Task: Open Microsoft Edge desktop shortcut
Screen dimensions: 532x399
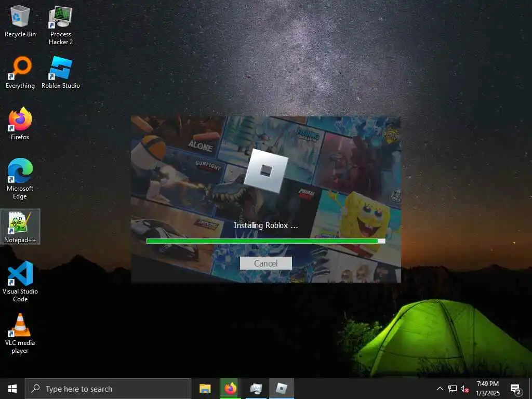Action: coord(20,179)
